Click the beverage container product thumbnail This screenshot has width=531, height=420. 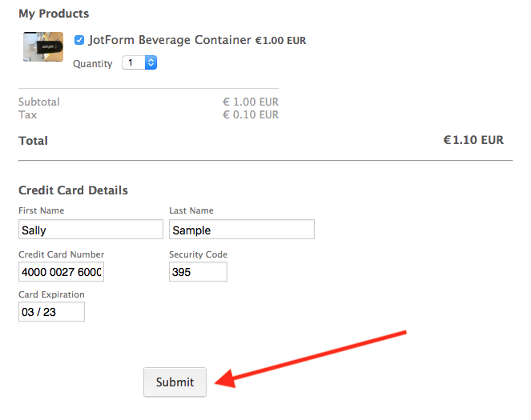tap(43, 47)
